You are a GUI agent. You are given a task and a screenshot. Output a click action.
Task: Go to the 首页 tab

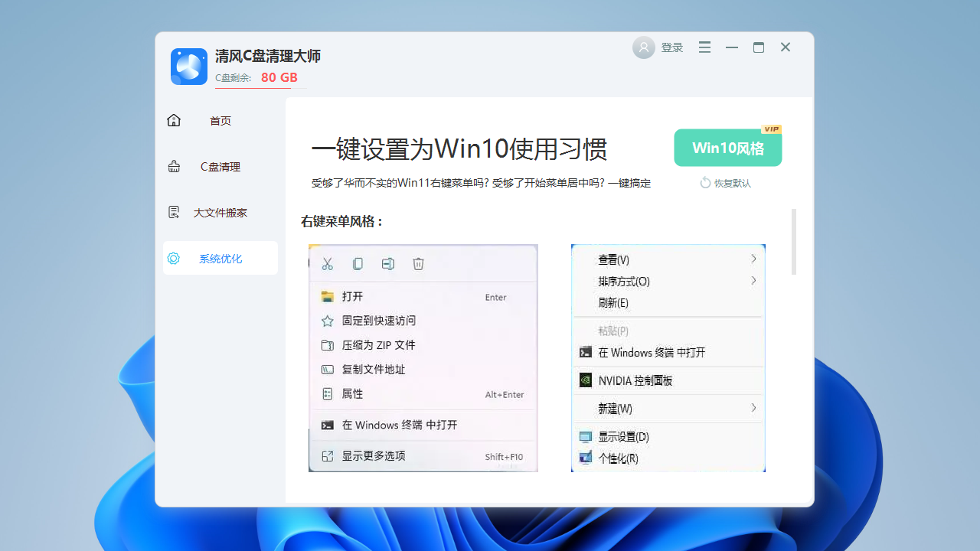click(220, 120)
